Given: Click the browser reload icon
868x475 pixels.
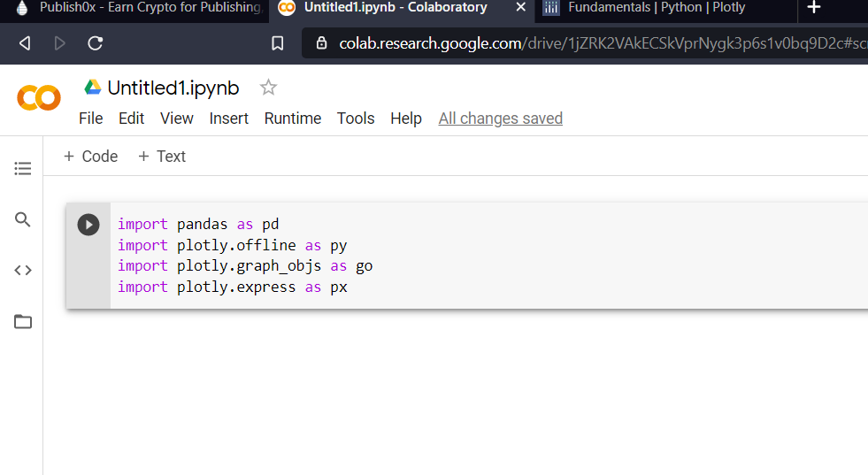Looking at the screenshot, I should [x=96, y=42].
